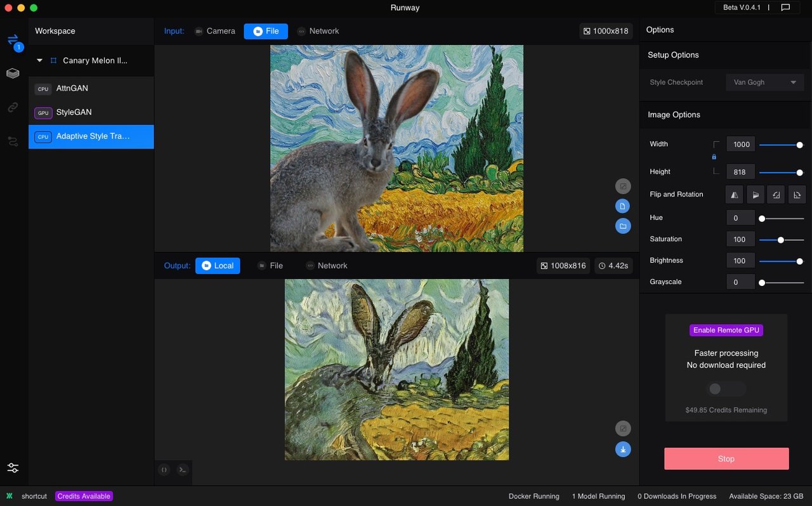Adjust the Saturation slider
Viewport: 812px width, 506px height.
(x=782, y=240)
